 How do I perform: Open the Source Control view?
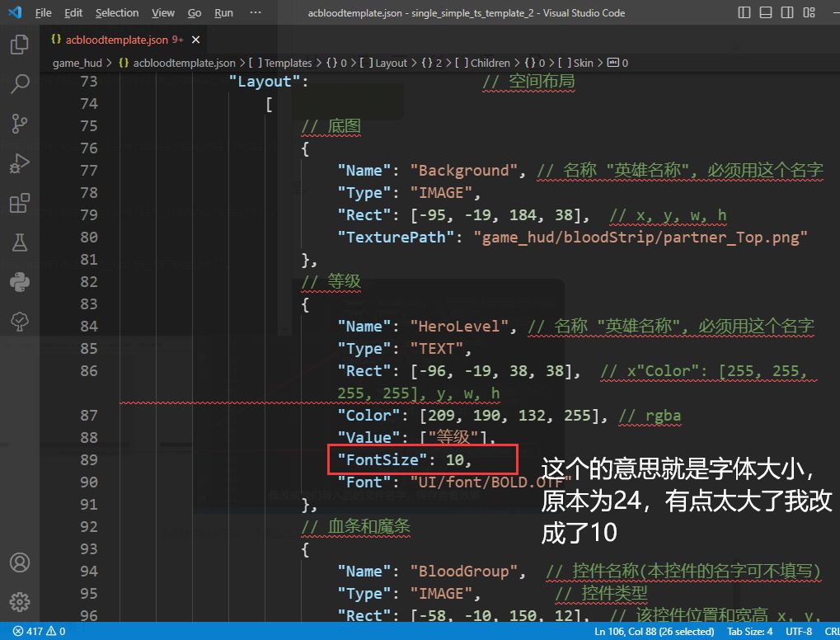19,124
